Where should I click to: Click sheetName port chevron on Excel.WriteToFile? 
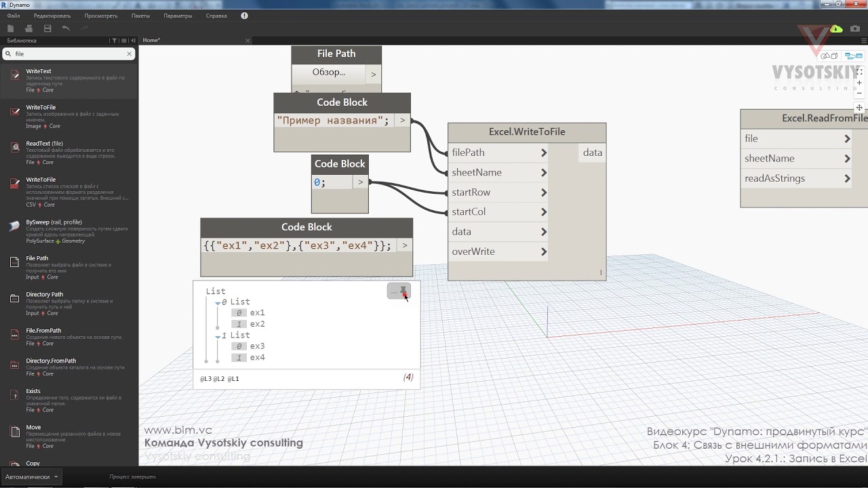[544, 172]
